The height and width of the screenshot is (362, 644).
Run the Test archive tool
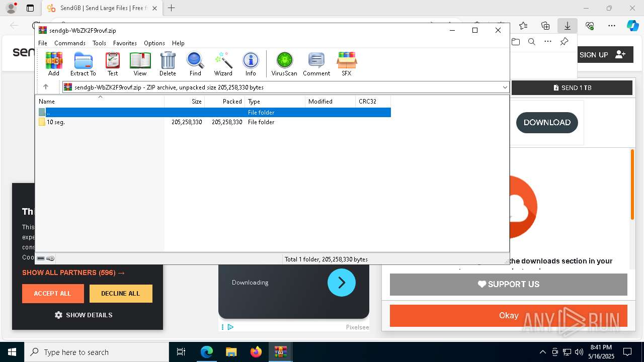(113, 64)
